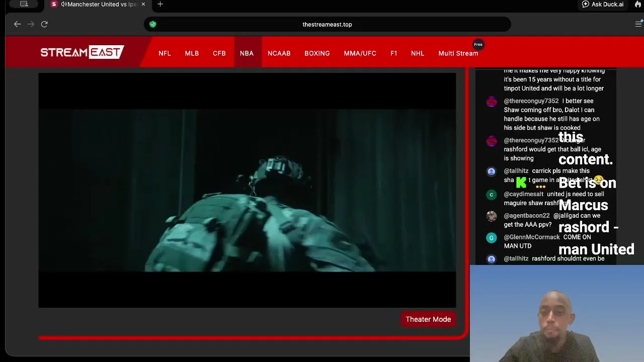Image resolution: width=644 pixels, height=362 pixels.
Task: Go to the CFB section
Action: (219, 53)
